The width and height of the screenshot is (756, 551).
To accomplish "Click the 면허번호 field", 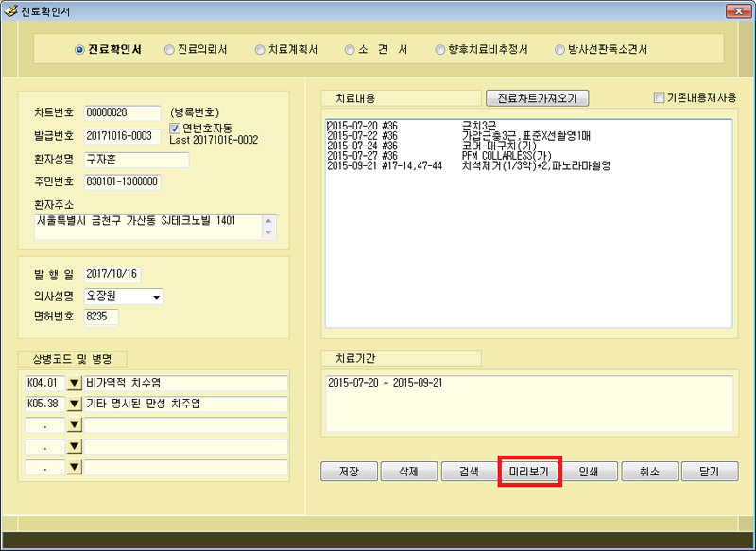I will pyautogui.click(x=101, y=318).
